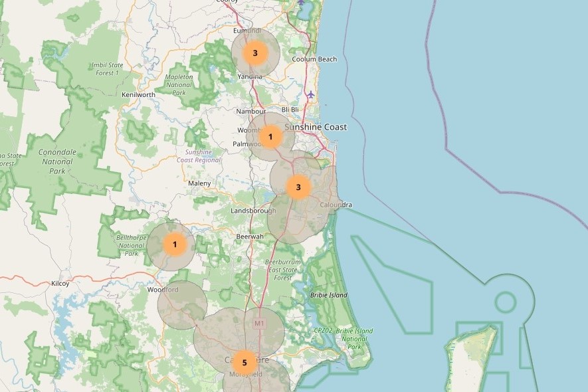Image resolution: width=588 pixels, height=392 pixels.
Task: Click the airport icon below Coolum Beach
Action: tap(310, 94)
